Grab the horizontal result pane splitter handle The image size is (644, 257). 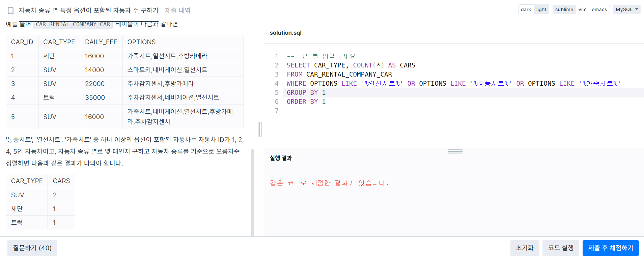[x=455, y=151]
